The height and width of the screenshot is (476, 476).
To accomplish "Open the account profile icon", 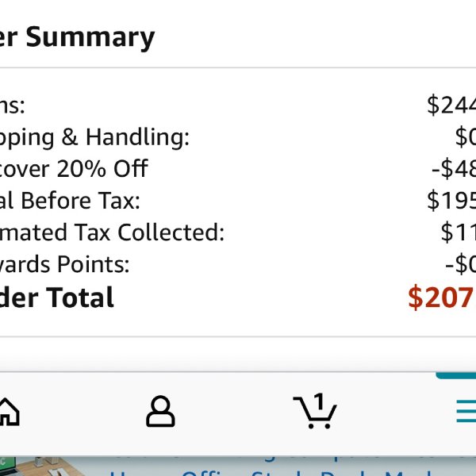I will (x=160, y=411).
